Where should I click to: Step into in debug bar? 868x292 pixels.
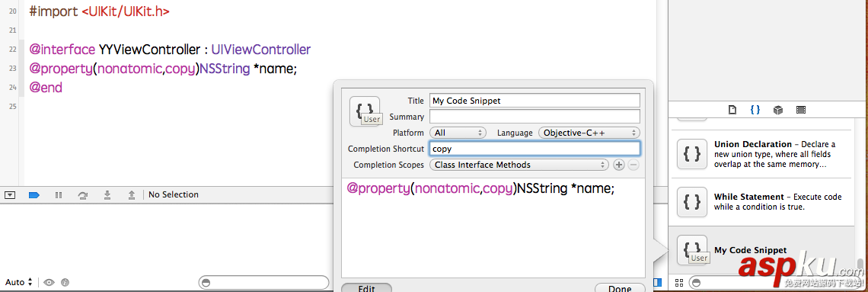pos(107,195)
